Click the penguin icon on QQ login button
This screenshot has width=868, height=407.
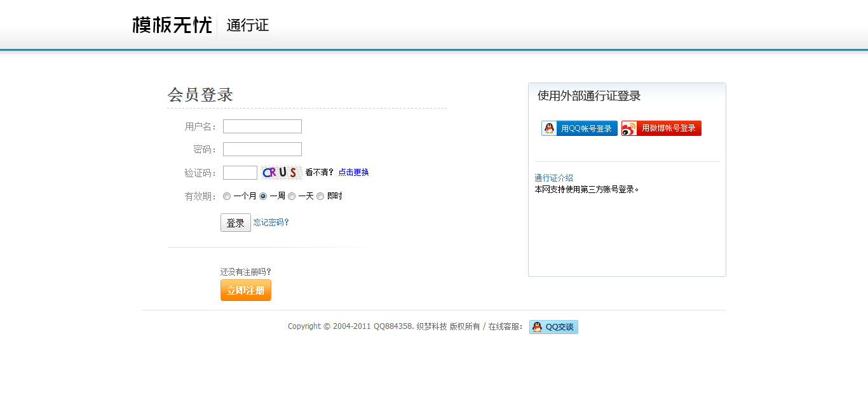550,128
